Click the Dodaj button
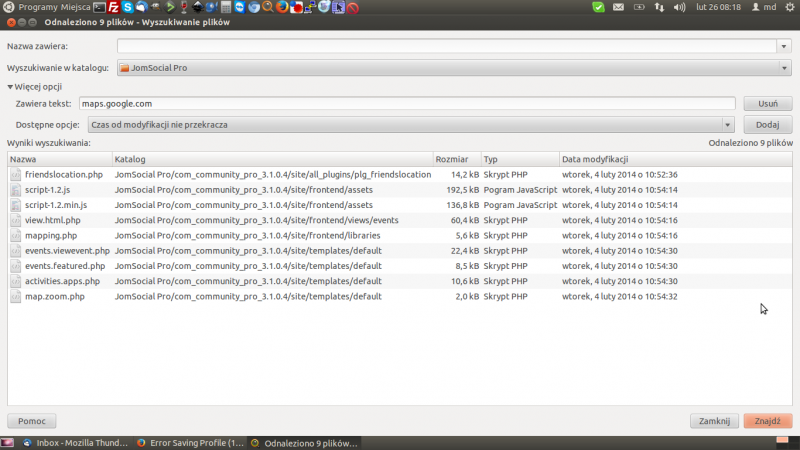The height and width of the screenshot is (450, 800). point(768,124)
